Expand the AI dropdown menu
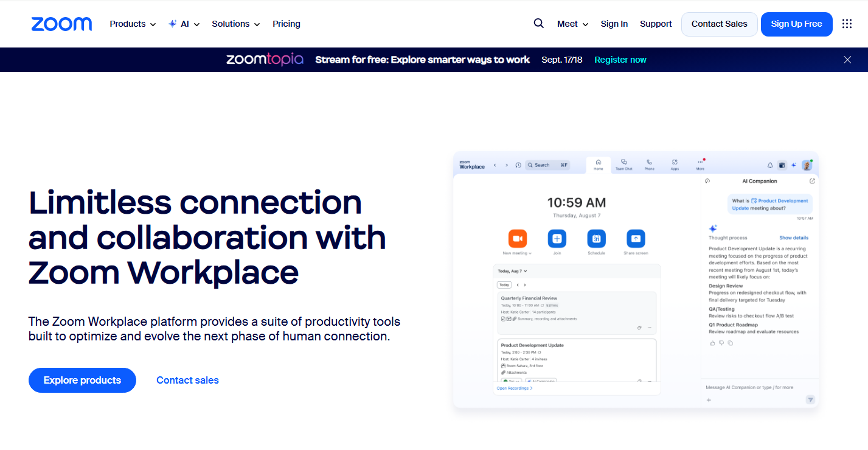The image size is (868, 450). click(184, 24)
